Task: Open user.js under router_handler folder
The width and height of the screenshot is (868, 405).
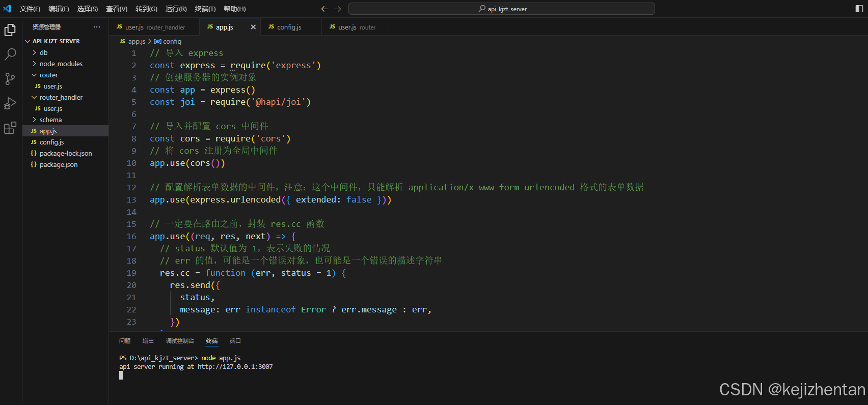Action: pos(65,108)
